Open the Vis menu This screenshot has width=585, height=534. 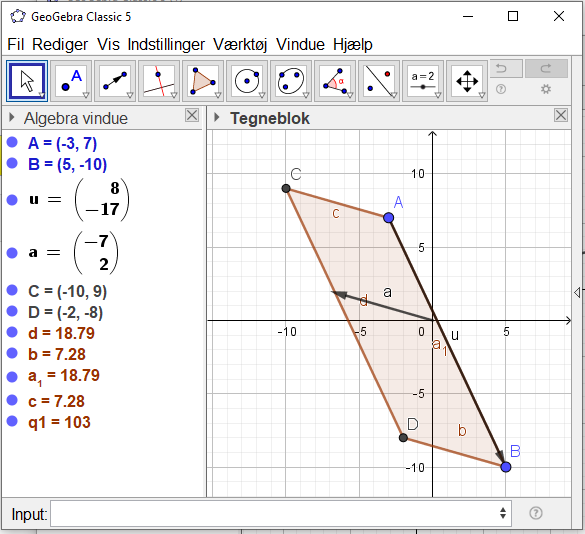[x=108, y=44]
